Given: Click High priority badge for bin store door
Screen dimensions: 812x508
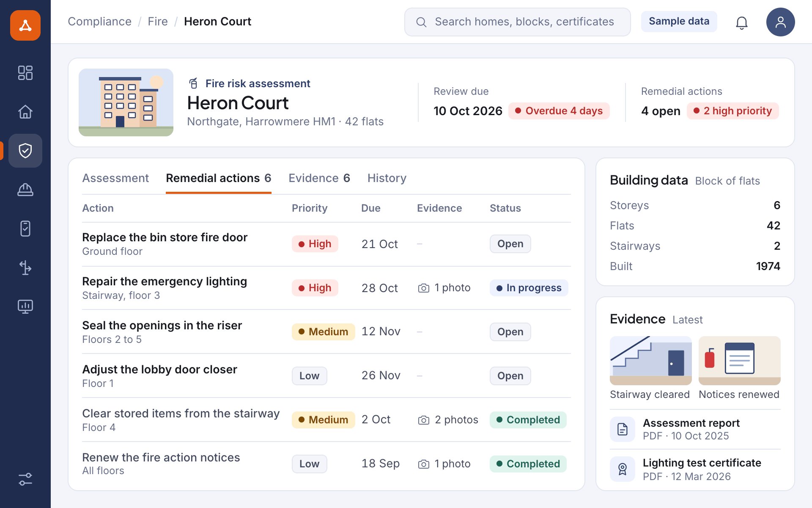Looking at the screenshot, I should point(315,244).
